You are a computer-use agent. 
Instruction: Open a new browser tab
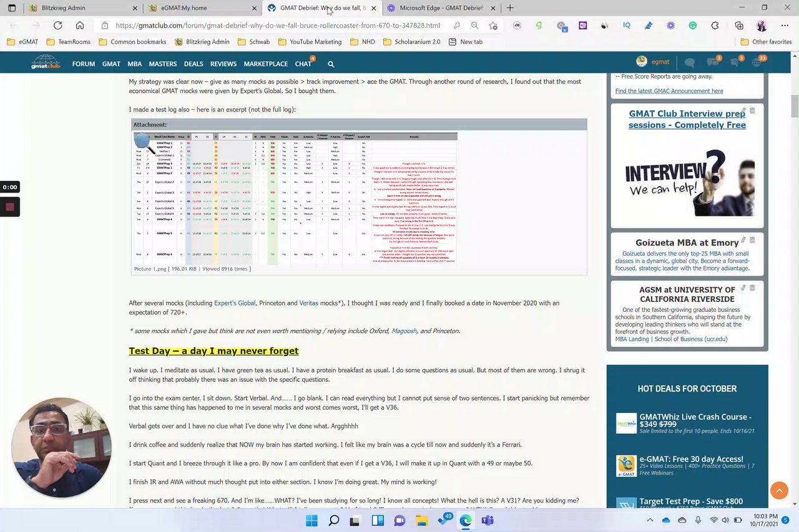click(x=510, y=8)
